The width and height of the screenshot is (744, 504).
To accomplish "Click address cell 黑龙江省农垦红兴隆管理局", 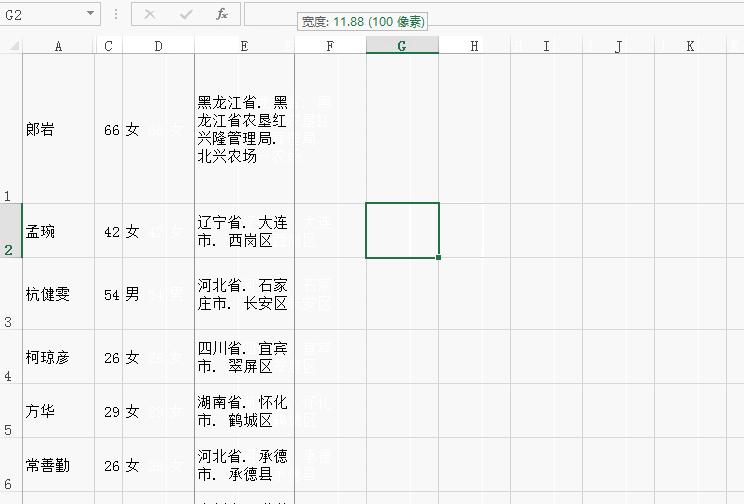I will coord(244,129).
